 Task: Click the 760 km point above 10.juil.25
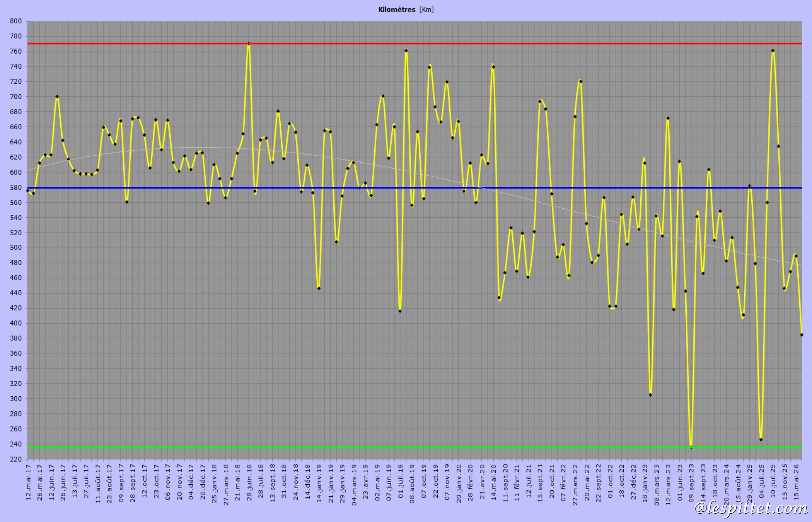tap(773, 51)
